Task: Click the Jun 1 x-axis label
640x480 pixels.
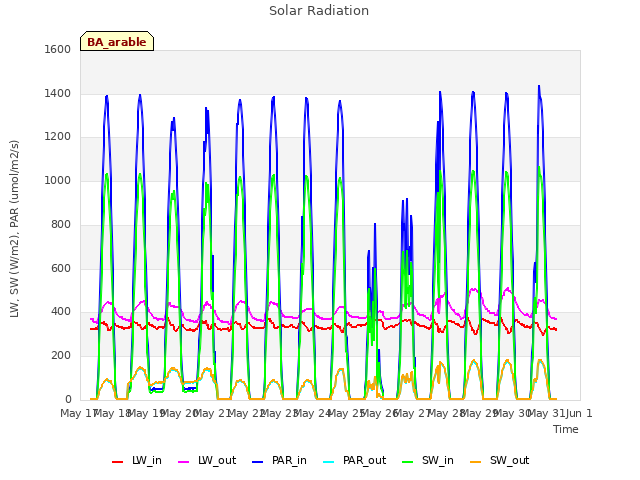Action: tap(579, 413)
